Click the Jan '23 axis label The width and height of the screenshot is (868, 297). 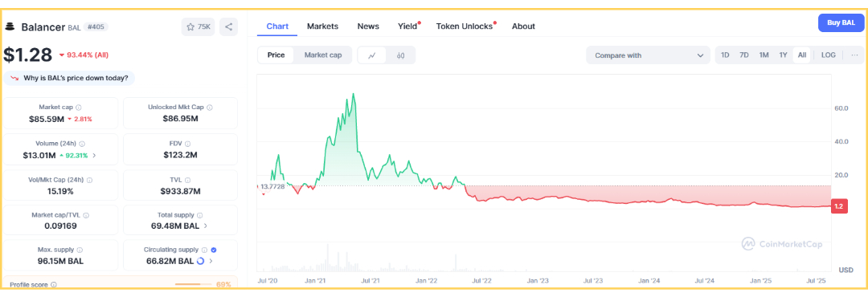click(537, 281)
